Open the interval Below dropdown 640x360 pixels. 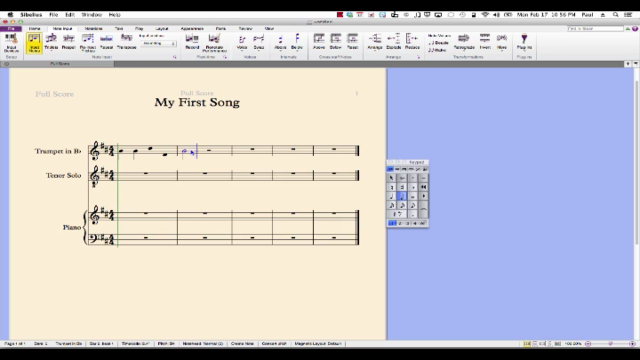(x=297, y=42)
